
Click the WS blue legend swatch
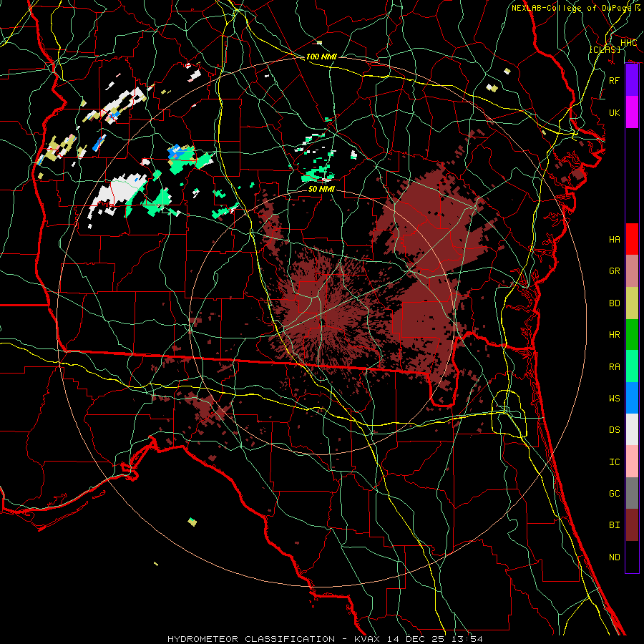[632, 398]
